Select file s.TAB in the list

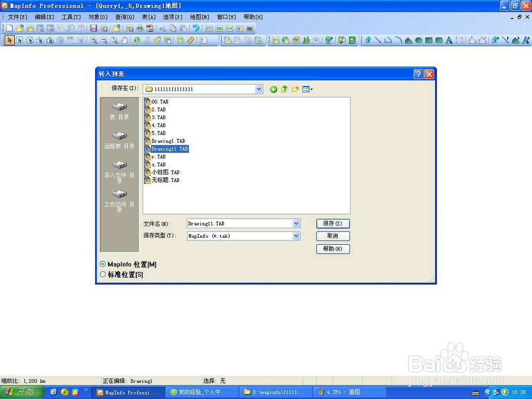(155, 164)
